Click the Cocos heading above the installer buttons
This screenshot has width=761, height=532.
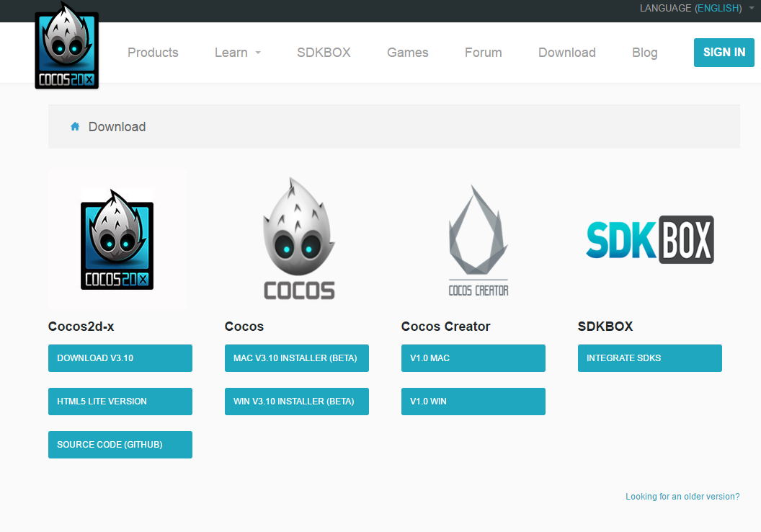244,326
